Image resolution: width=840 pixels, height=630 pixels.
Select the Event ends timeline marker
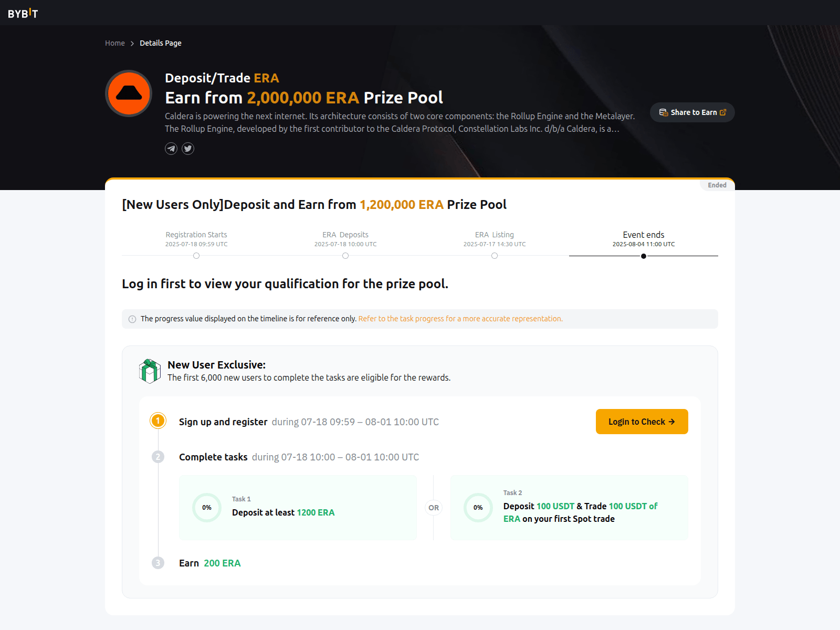click(644, 256)
